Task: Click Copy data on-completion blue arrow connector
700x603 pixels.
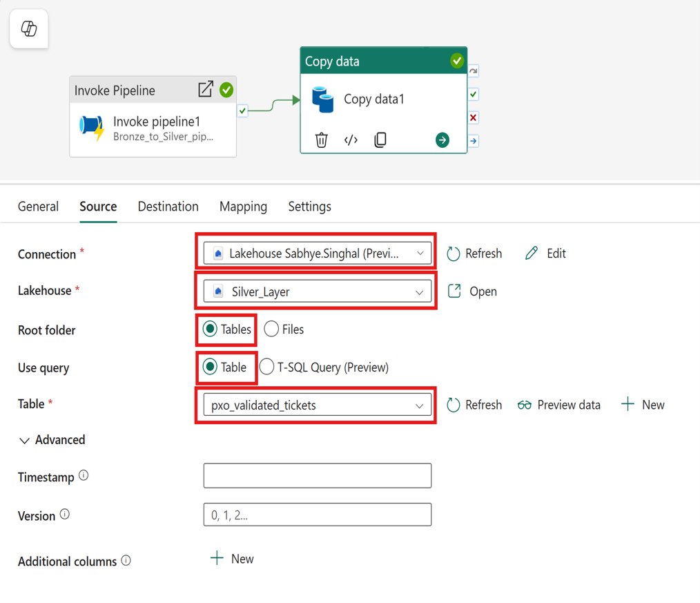Action: coord(473,141)
